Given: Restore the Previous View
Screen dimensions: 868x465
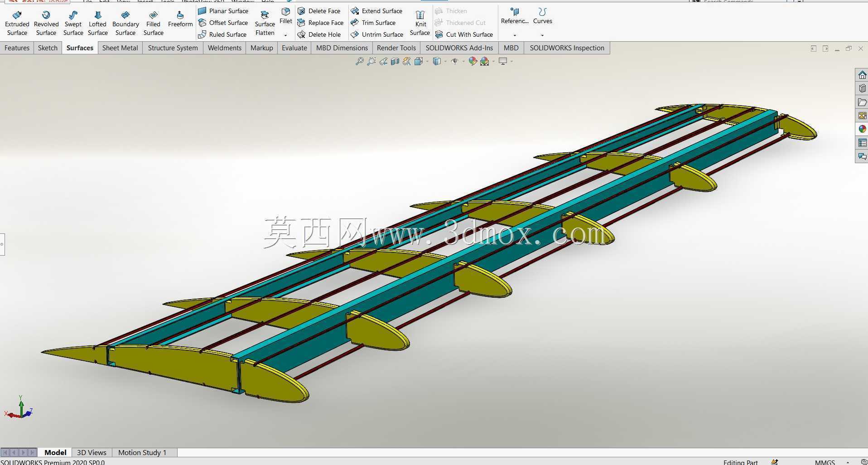Looking at the screenshot, I should pos(383,61).
